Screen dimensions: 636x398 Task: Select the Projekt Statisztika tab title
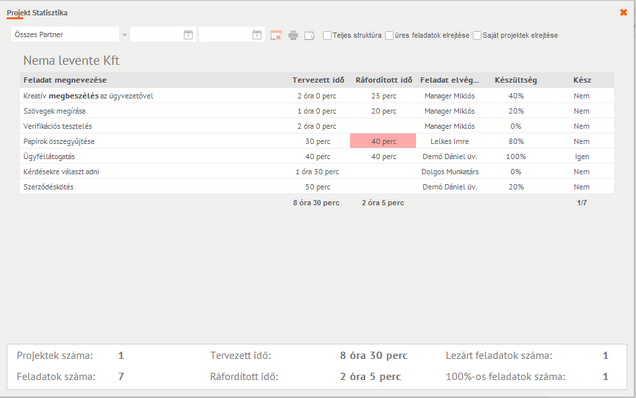[x=37, y=13]
